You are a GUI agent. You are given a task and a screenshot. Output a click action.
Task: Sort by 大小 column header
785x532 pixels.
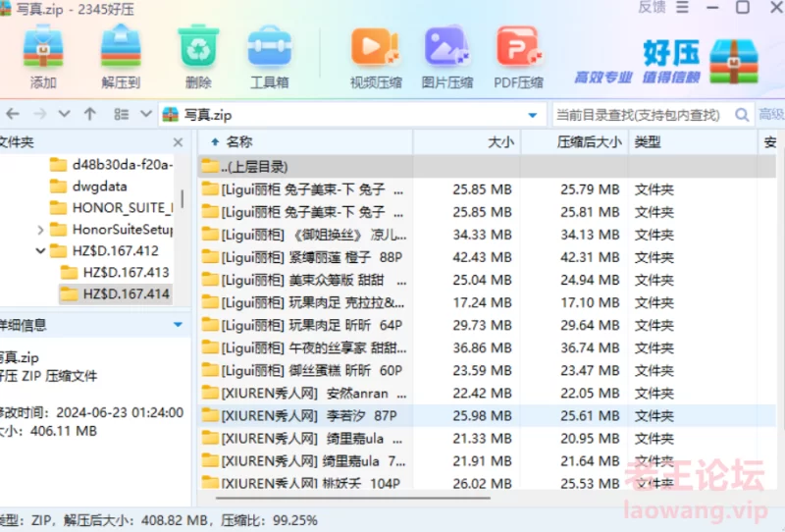(467, 142)
